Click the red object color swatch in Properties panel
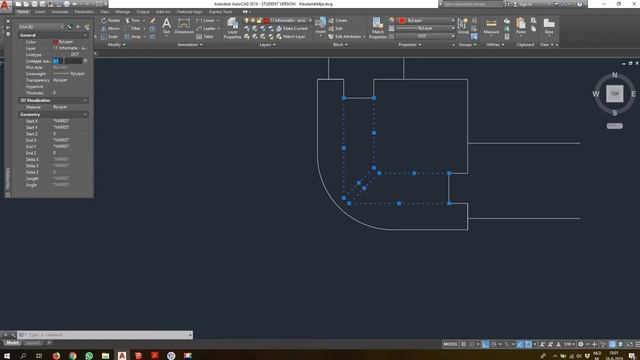Image resolution: width=640 pixels, height=360 pixels. click(x=402, y=20)
